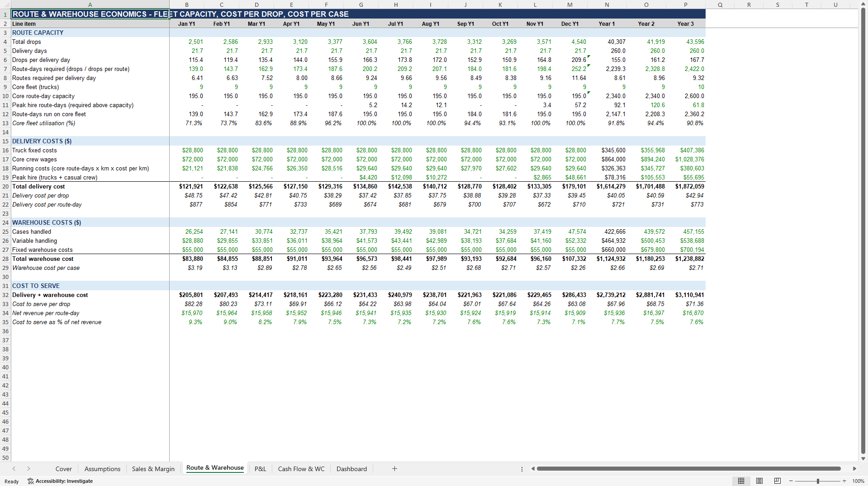The width and height of the screenshot is (868, 486).
Task: Go to the previous sheet tab arrow
Action: coord(14,469)
